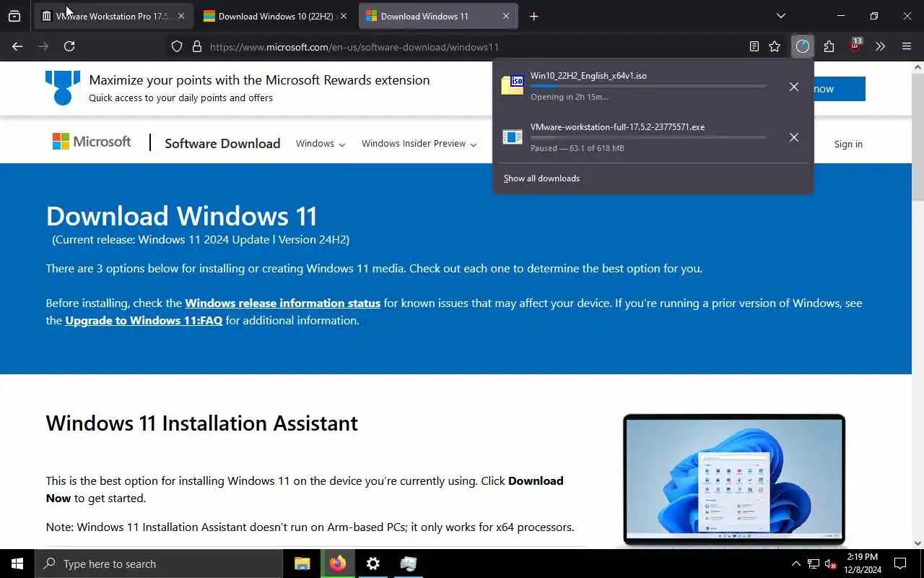Switch to VMware Workstation Pro tab

[x=113, y=16]
